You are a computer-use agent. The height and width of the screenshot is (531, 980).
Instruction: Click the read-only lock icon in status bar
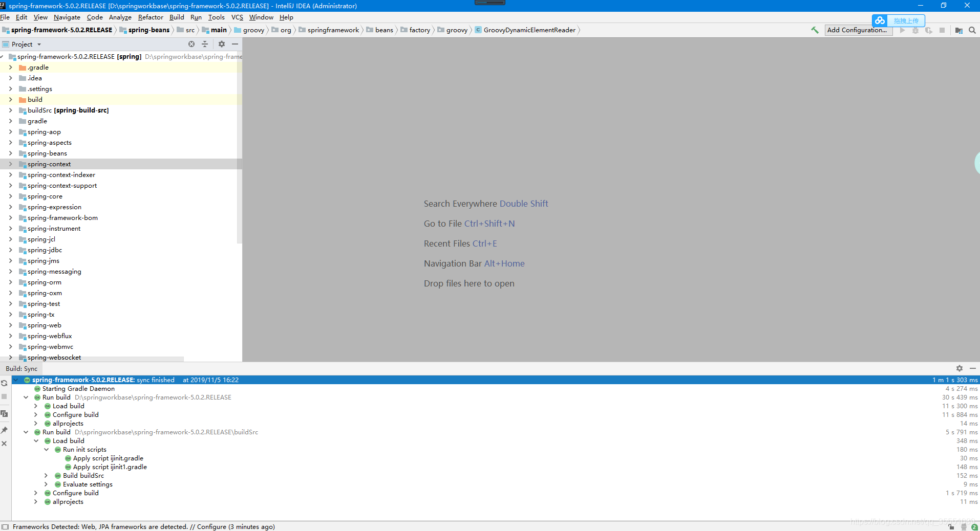(x=951, y=527)
